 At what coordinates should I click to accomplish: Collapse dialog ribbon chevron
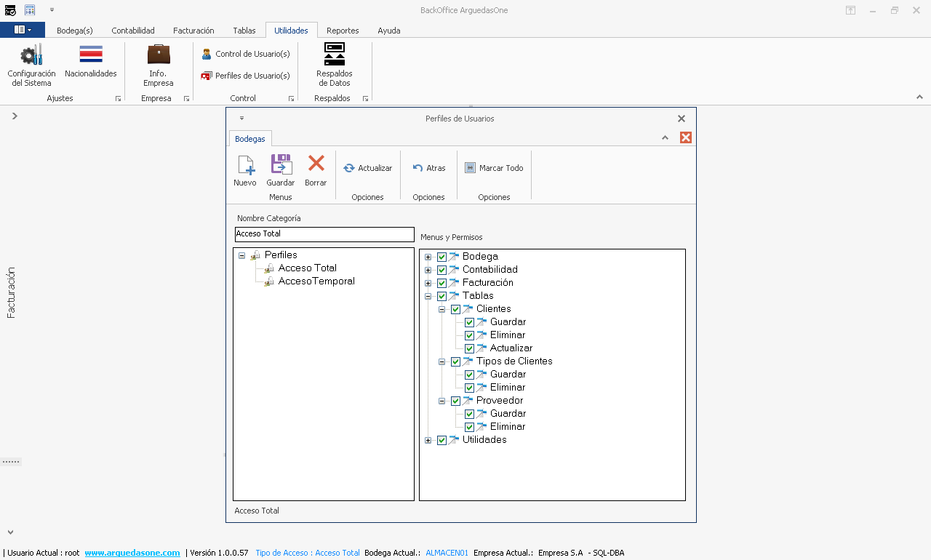[x=665, y=137]
